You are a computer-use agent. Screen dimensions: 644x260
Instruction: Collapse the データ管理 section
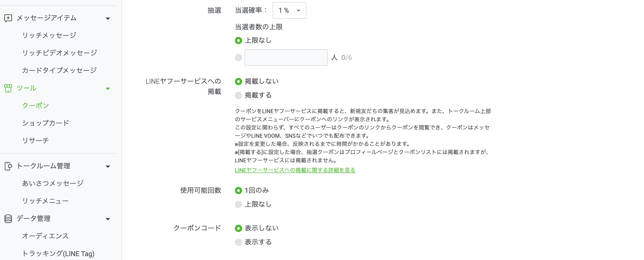(108, 219)
